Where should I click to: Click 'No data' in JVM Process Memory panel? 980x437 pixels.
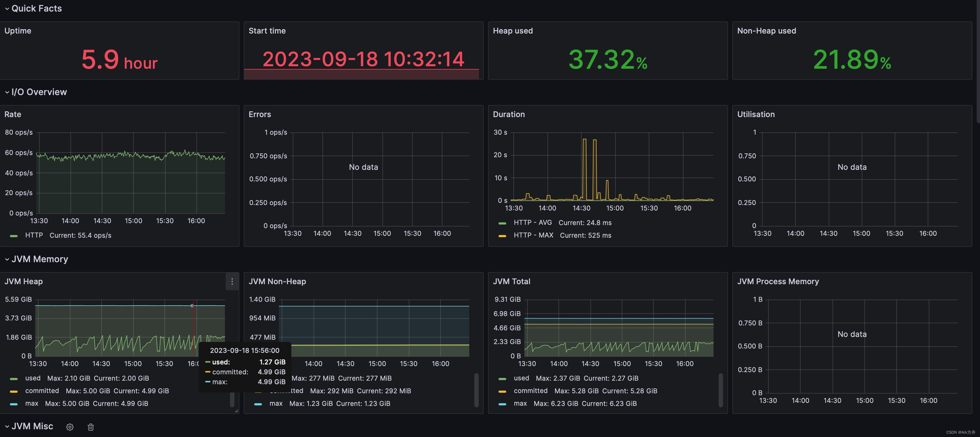(852, 334)
